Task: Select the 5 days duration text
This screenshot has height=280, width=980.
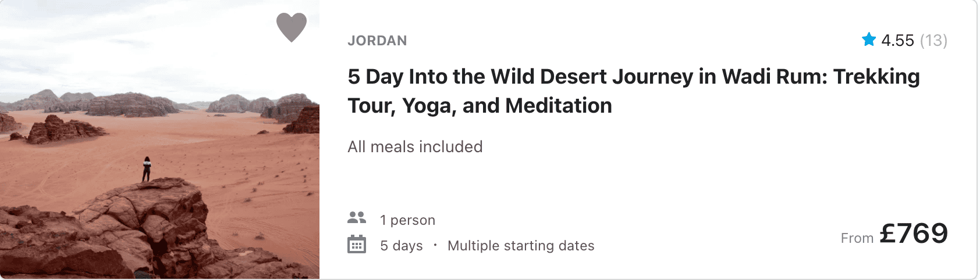Action: point(402,246)
